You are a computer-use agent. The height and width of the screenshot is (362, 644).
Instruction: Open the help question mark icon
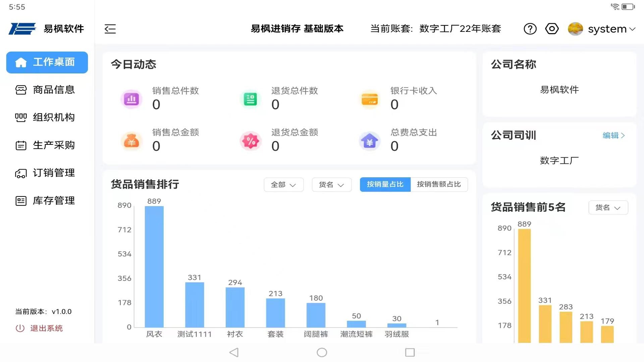coord(530,29)
